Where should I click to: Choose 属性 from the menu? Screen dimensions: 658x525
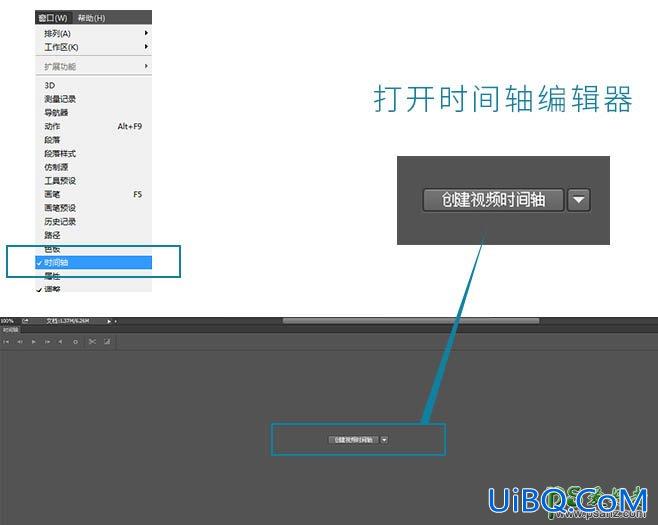pyautogui.click(x=94, y=276)
